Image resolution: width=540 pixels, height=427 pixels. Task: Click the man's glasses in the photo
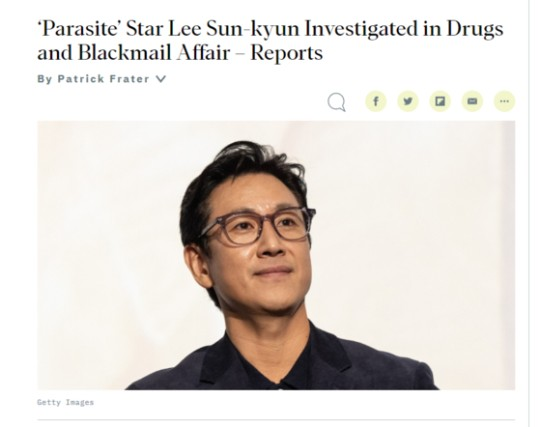tap(258, 226)
